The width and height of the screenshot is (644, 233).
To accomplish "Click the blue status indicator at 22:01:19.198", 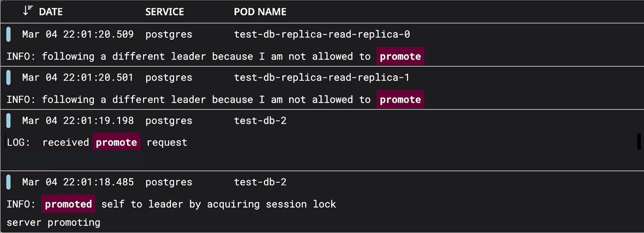I will click(x=9, y=121).
